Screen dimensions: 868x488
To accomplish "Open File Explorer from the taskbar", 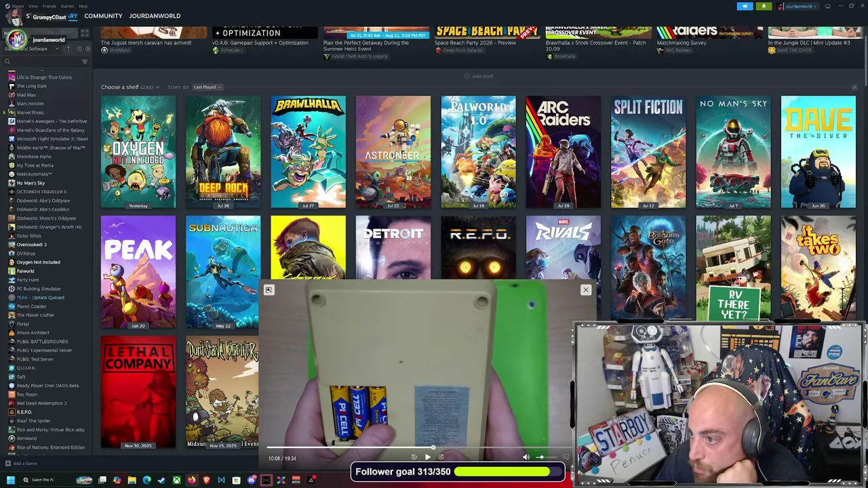I will [132, 481].
